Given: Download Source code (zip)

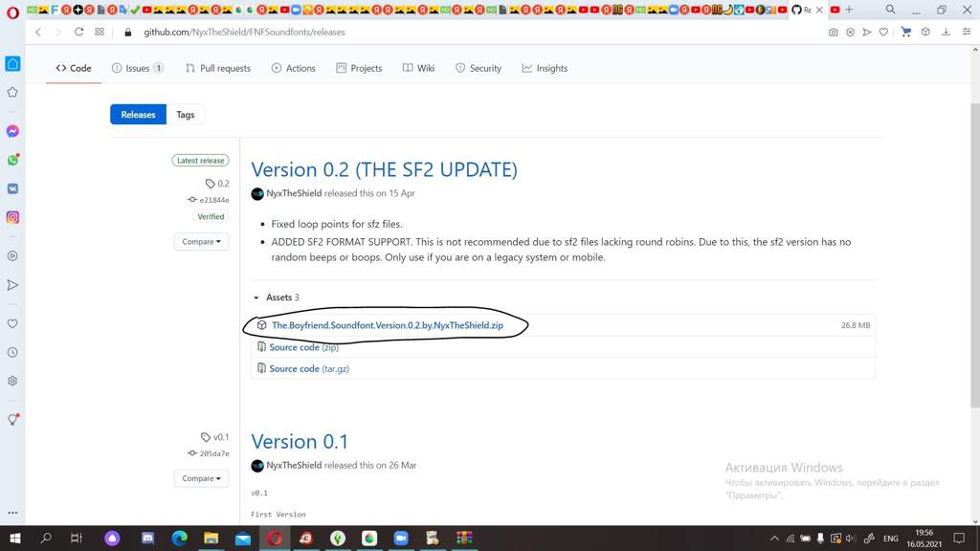Looking at the screenshot, I should [x=303, y=346].
